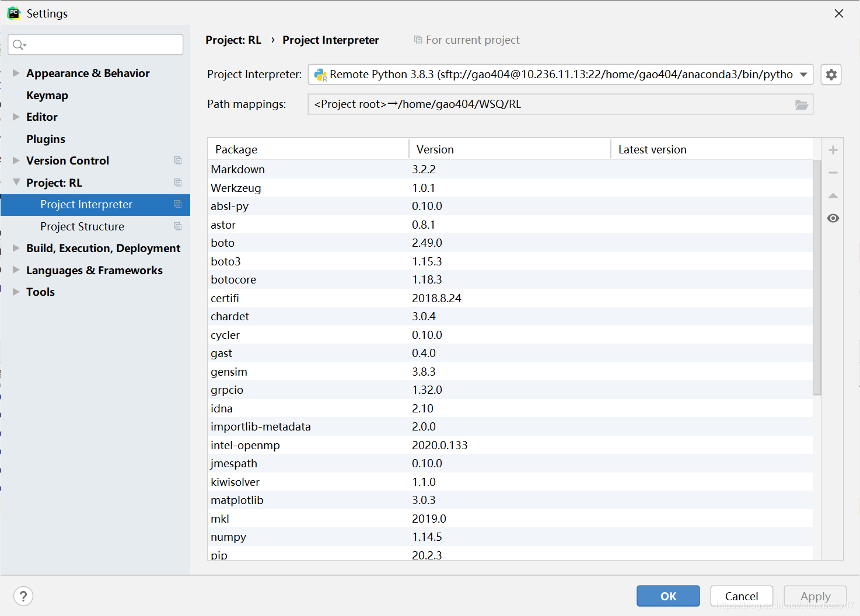This screenshot has height=616, width=860.
Task: Select the intel-openmp package row
Action: pyautogui.click(x=510, y=445)
